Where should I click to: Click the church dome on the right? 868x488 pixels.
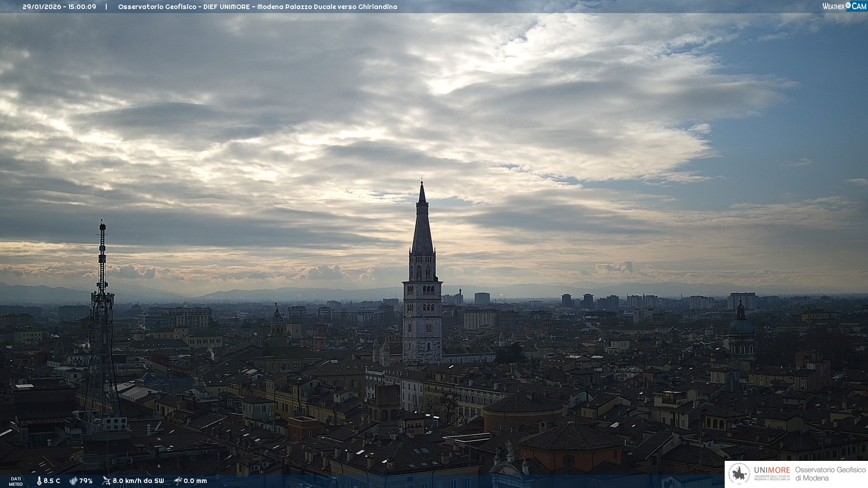point(741,325)
